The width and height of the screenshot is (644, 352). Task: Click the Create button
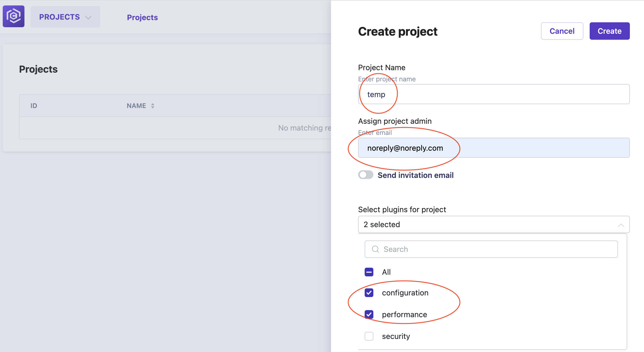(x=609, y=31)
